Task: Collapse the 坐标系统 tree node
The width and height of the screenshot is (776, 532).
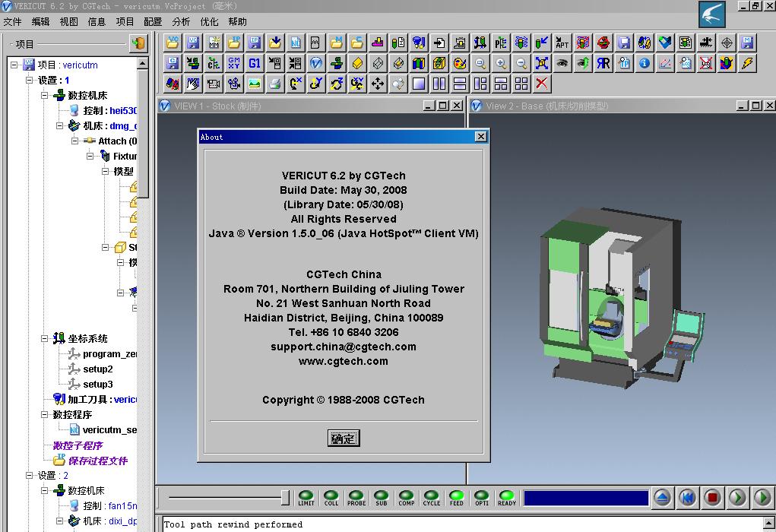Action: pos(45,338)
